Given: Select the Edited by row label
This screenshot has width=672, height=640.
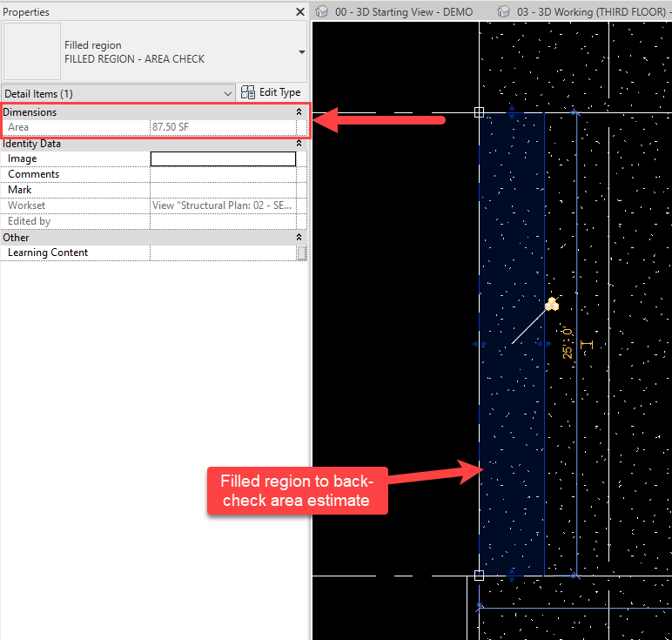Looking at the screenshot, I should pyautogui.click(x=29, y=221).
